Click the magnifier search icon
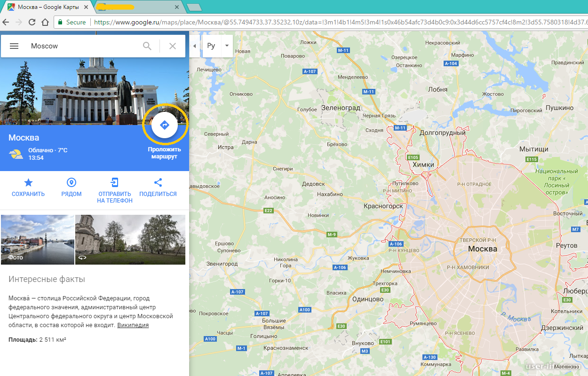Viewport: 588px width, 376px height. pyautogui.click(x=147, y=46)
